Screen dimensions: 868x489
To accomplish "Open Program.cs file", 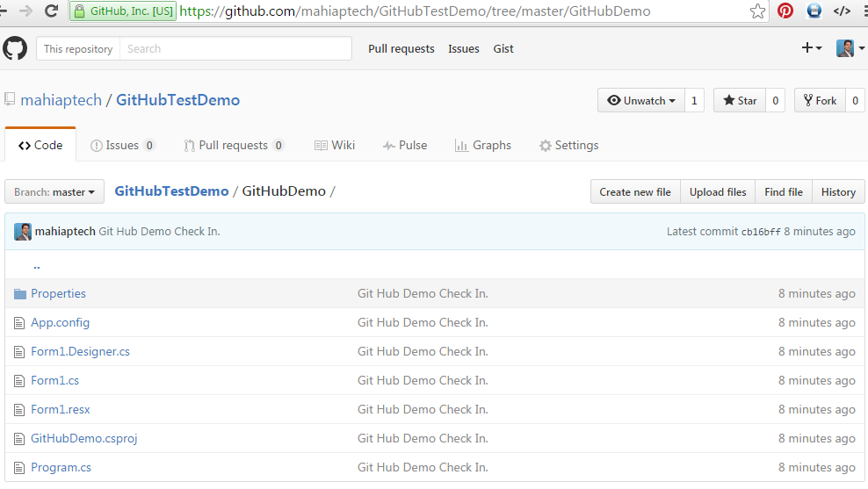I will 61,467.
